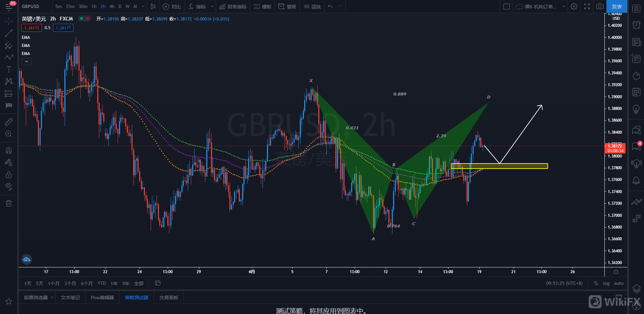Collapse the EMA indicator legend
644x314 pixels.
tap(26, 62)
